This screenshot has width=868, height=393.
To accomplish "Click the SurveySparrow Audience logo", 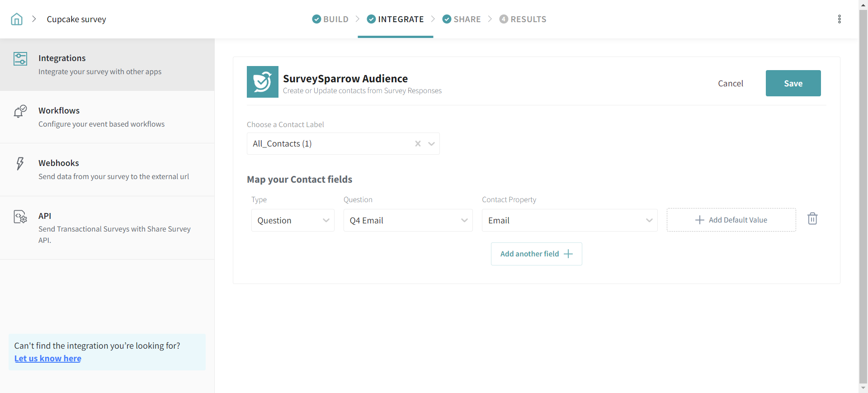I will pyautogui.click(x=262, y=82).
